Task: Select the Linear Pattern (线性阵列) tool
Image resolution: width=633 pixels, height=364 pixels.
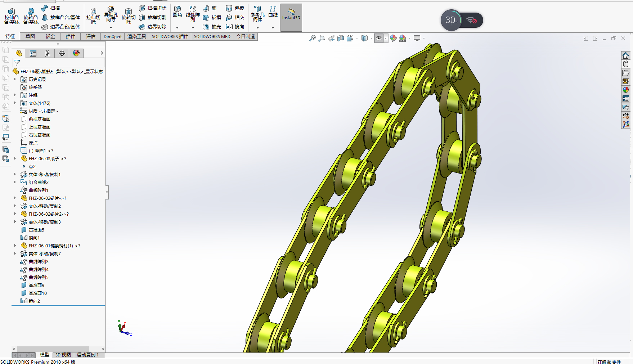Action: [x=193, y=14]
